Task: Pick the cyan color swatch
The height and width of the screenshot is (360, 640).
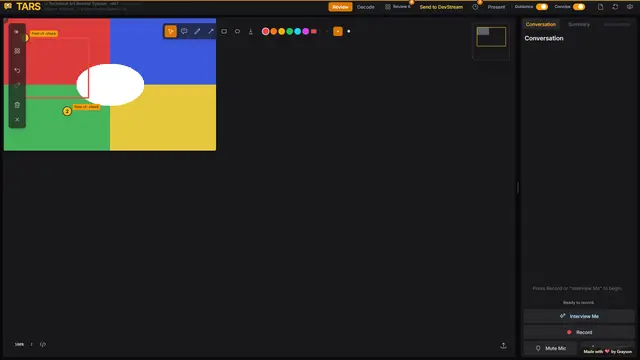Action: 298,31
